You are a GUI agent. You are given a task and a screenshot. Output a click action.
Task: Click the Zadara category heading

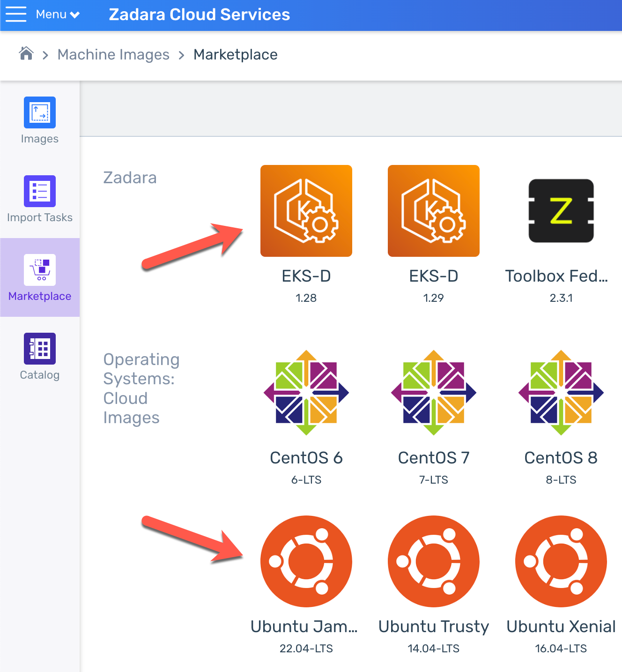pos(130,178)
